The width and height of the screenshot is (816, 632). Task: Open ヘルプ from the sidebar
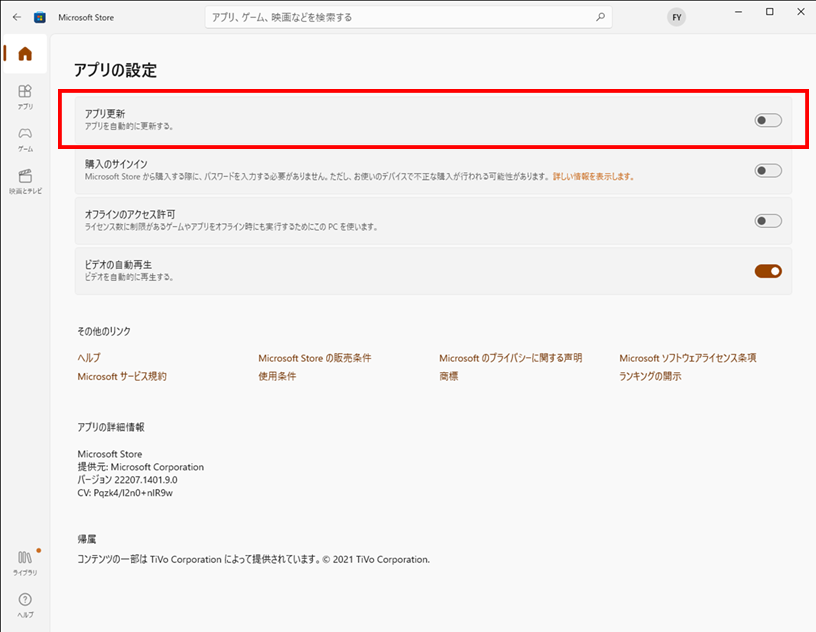point(25,605)
